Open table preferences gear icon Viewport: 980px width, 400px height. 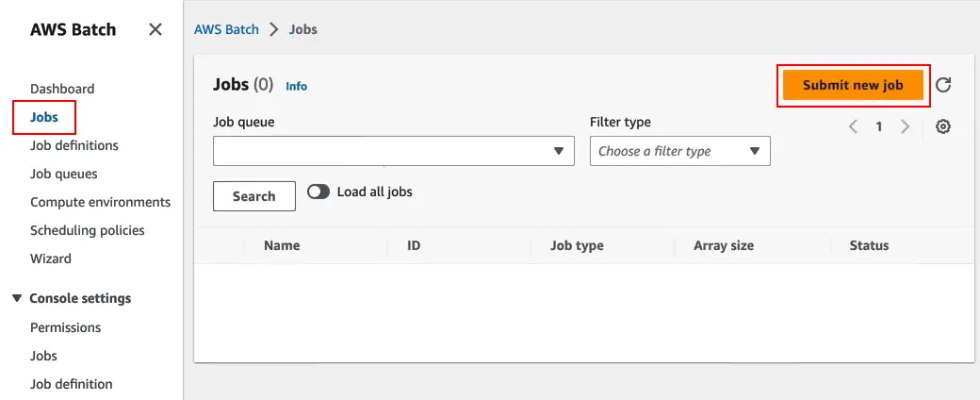(943, 126)
